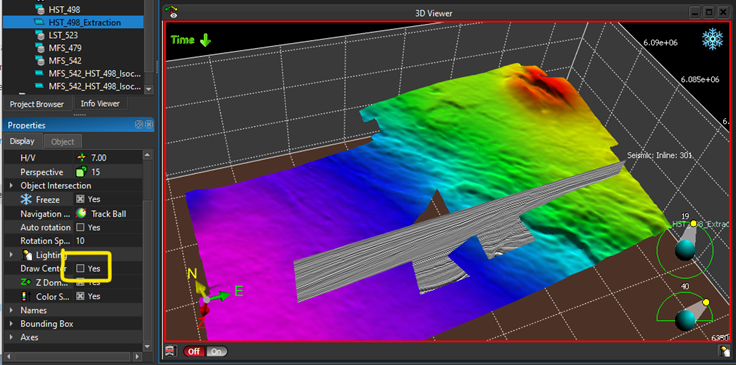
Task: Expand the Object Intersection section
Action: point(11,186)
